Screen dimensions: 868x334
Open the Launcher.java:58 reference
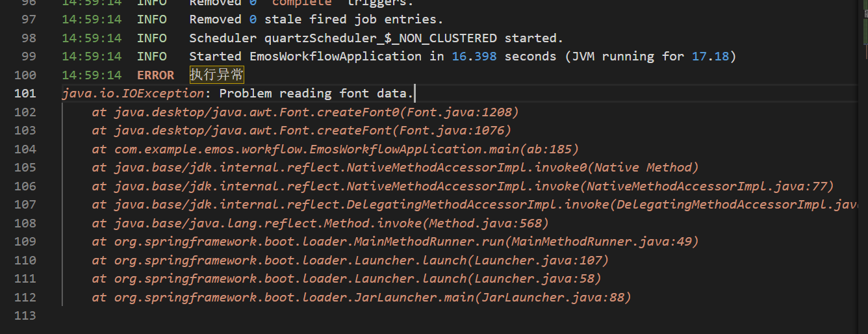(x=537, y=279)
